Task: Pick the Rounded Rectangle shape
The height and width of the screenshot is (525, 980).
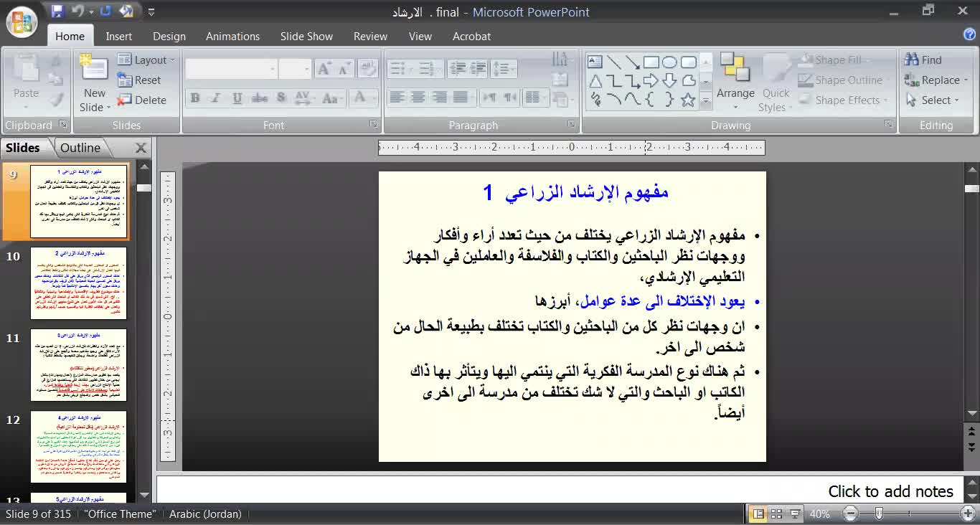Action: tap(688, 62)
